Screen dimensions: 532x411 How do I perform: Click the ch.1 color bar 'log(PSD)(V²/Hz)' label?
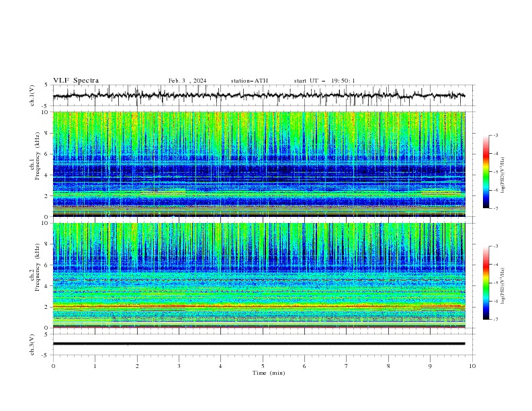coord(503,175)
